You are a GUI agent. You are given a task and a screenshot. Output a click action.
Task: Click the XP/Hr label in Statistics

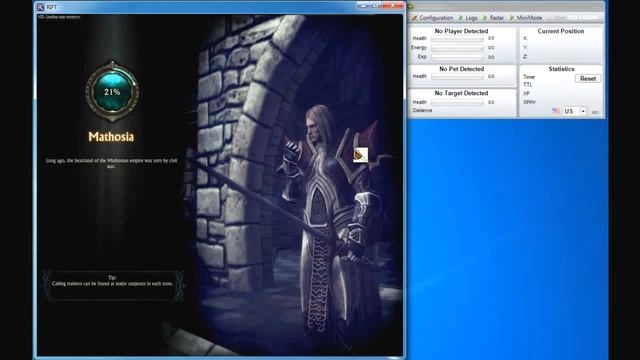[529, 102]
